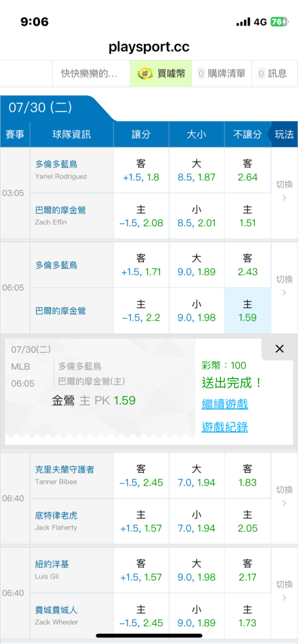Select 客 2.64 moneyline for the 03:05 Blue Jays game
This screenshot has height=644, width=298.
pyautogui.click(x=248, y=171)
